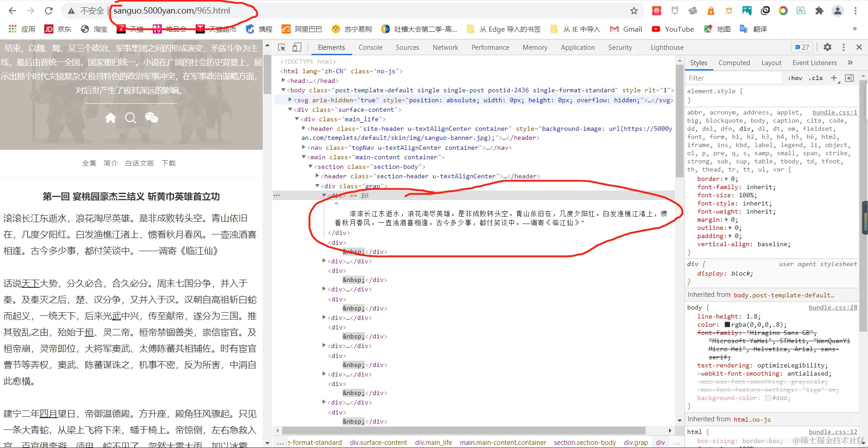Open the console messages counter showing 27
The width and height of the screenshot is (868, 448).
tap(801, 47)
